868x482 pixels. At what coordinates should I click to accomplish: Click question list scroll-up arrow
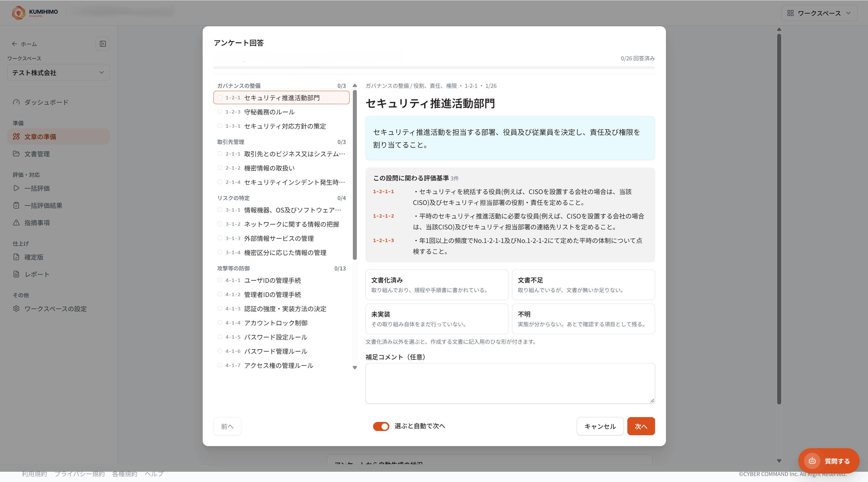point(355,85)
